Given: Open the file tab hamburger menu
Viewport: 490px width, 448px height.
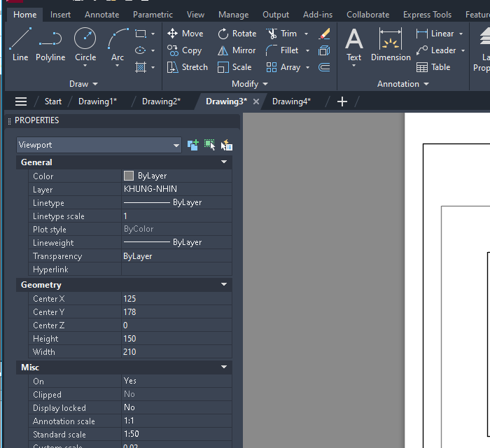Looking at the screenshot, I should pyautogui.click(x=21, y=101).
